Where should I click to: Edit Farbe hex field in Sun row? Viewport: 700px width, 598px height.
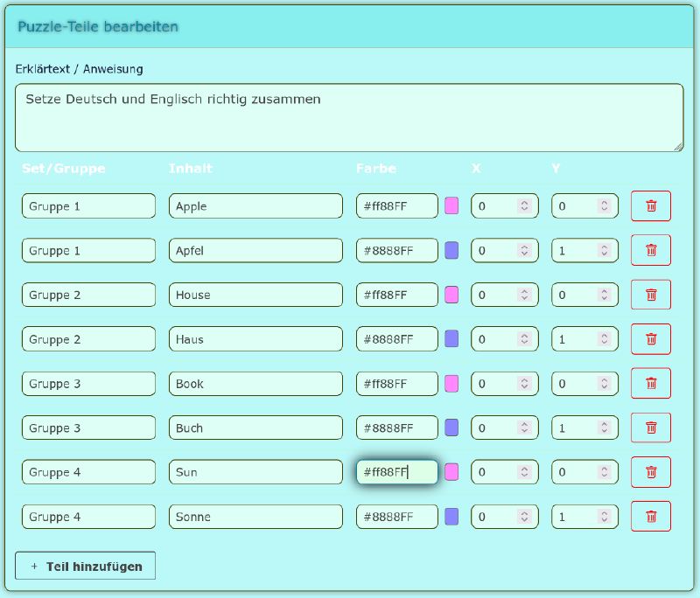tap(397, 472)
